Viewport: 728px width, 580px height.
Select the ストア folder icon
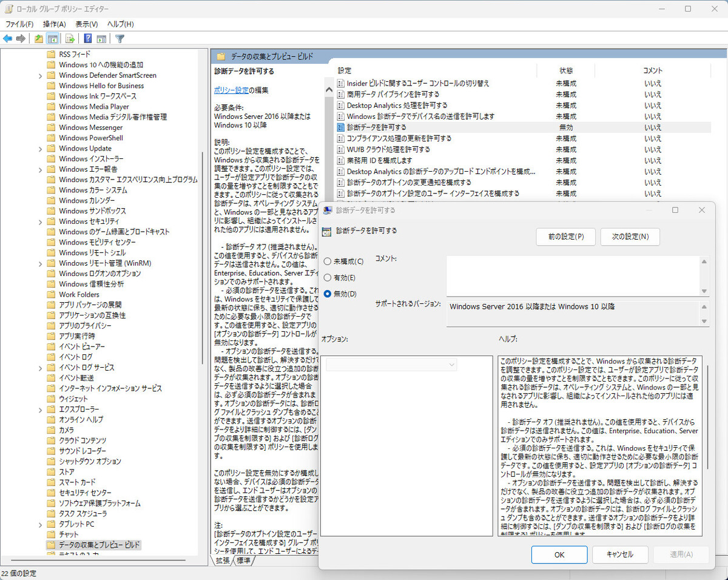point(51,471)
